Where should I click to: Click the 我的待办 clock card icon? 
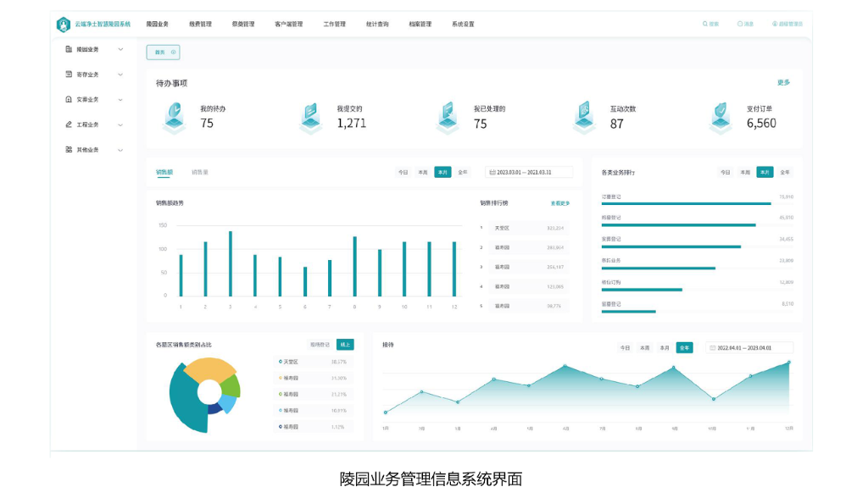175,118
